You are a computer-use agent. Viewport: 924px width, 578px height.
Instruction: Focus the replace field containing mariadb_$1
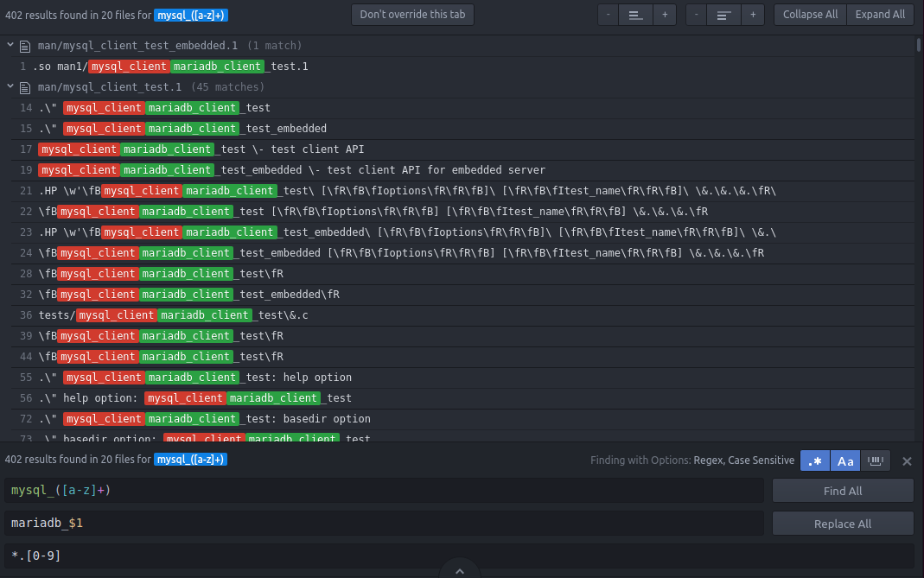pyautogui.click(x=384, y=524)
